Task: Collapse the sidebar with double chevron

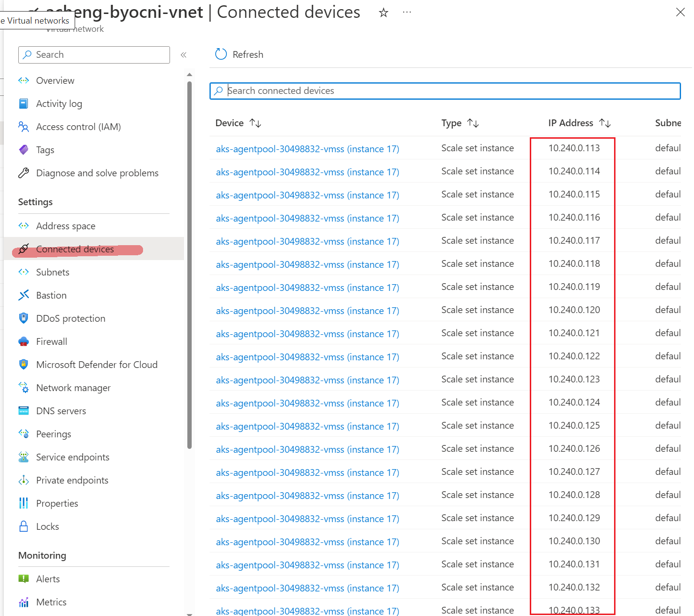Action: [183, 55]
